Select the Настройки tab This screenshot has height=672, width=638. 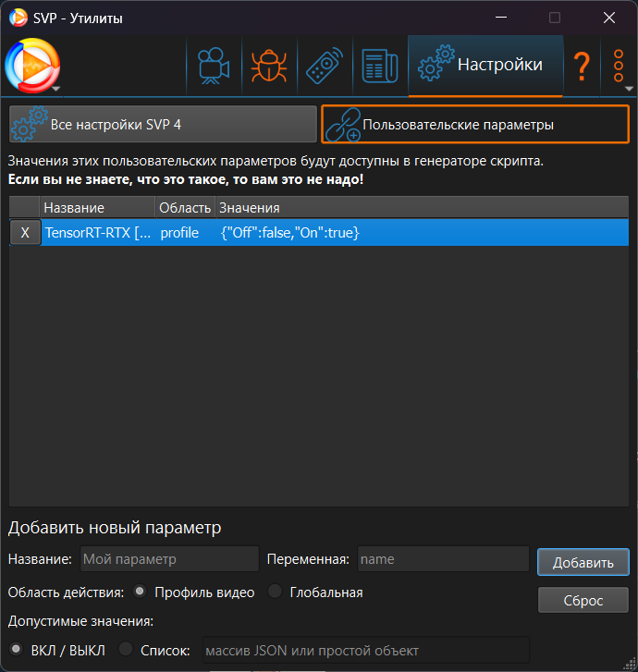tap(485, 66)
